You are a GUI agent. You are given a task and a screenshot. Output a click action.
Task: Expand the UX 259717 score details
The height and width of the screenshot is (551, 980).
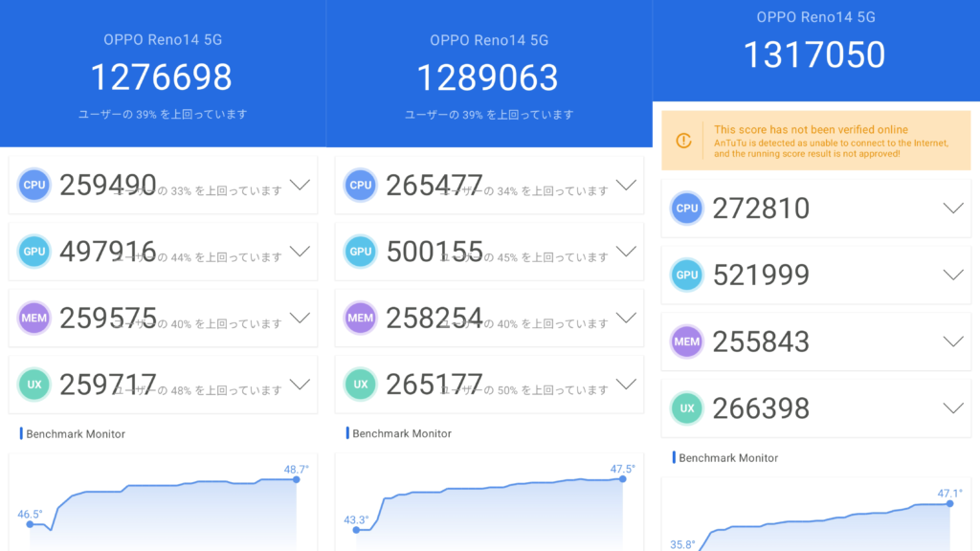(x=300, y=385)
